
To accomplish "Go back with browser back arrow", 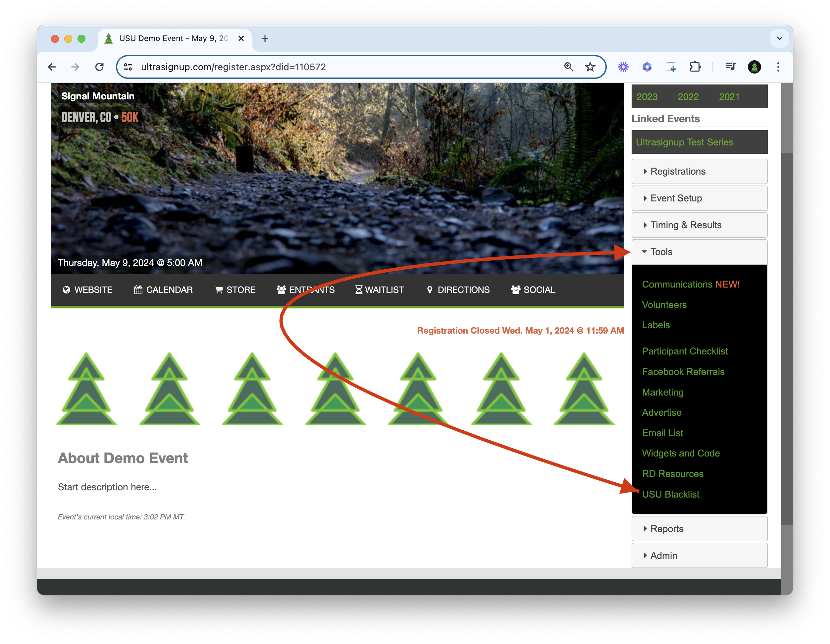I will (x=52, y=67).
